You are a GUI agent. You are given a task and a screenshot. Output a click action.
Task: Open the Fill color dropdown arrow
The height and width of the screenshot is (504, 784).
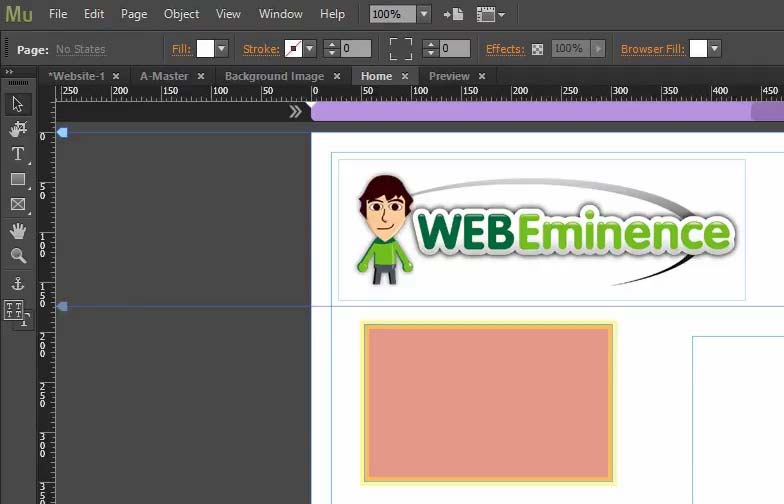pos(222,49)
